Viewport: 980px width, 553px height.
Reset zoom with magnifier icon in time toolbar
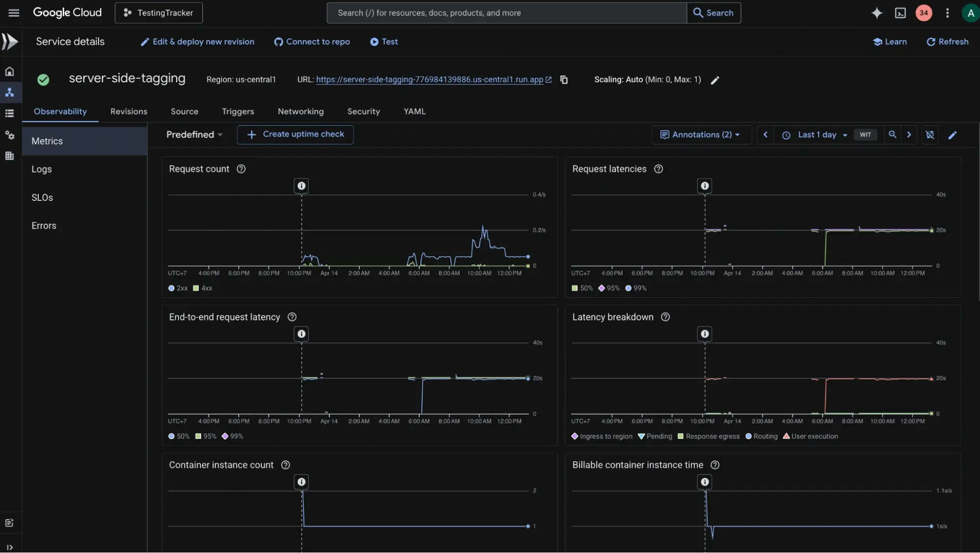point(892,135)
